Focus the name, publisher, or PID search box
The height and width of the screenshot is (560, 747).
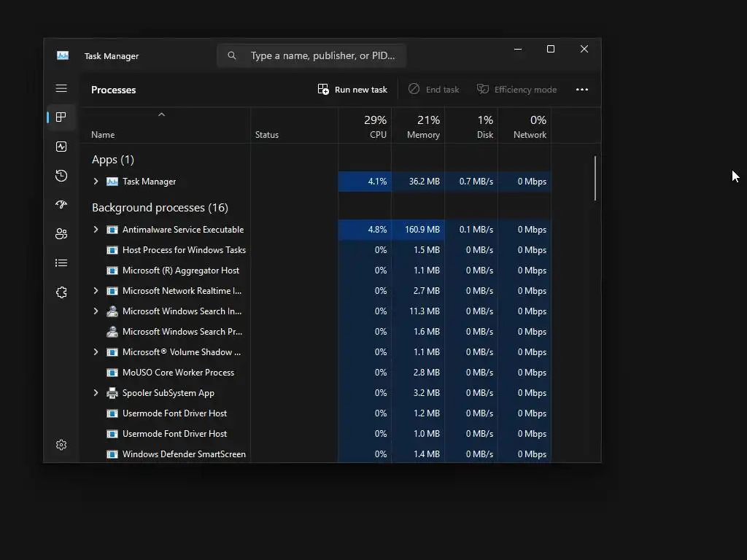coord(311,55)
